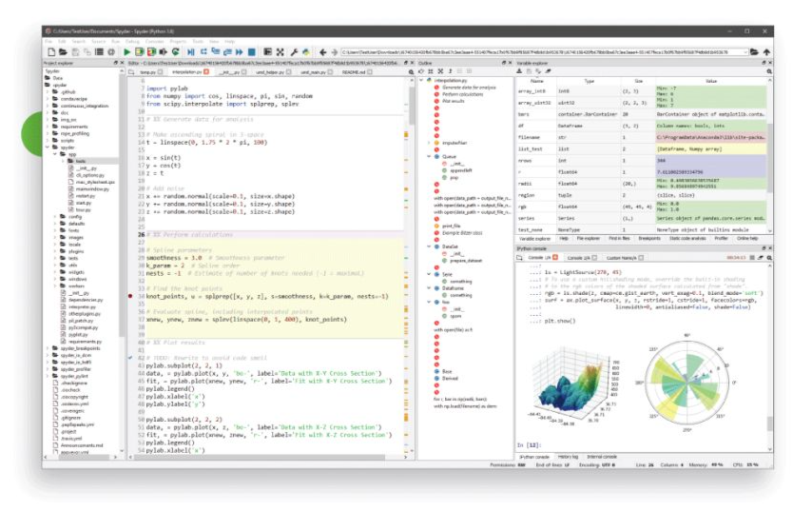Open Preferences via the wrench icon
Image resolution: width=812 pixels, height=512 pixels.
pos(294,52)
